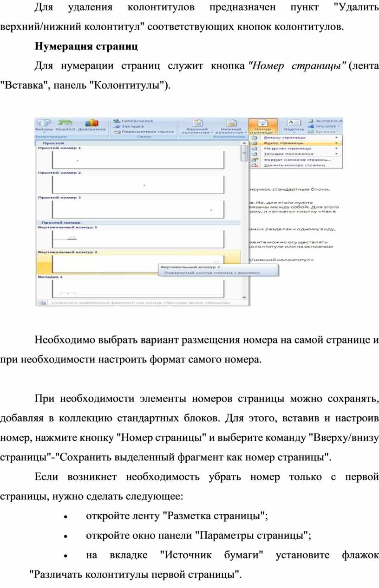The height and width of the screenshot is (588, 379).
Task: Choose Простой номер 2 layout
Action: click(x=138, y=185)
